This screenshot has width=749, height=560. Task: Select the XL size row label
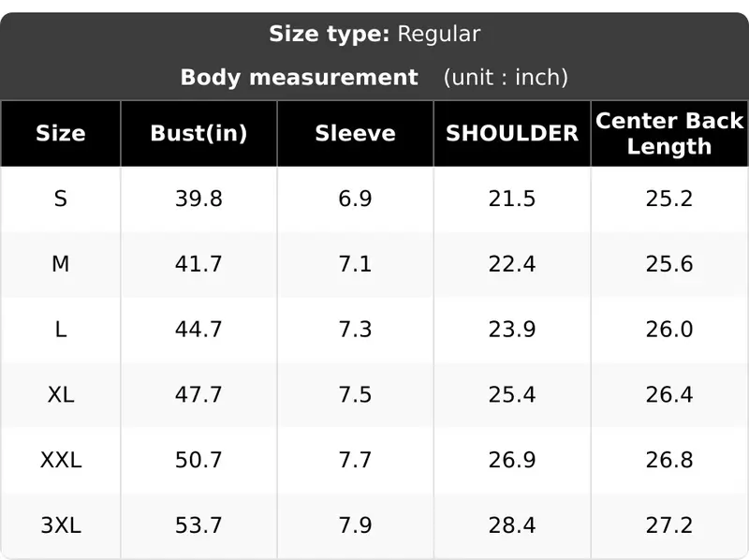click(x=61, y=394)
